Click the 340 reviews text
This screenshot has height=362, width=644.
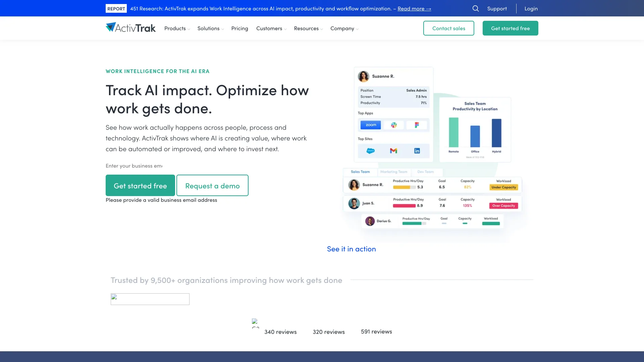(x=280, y=332)
